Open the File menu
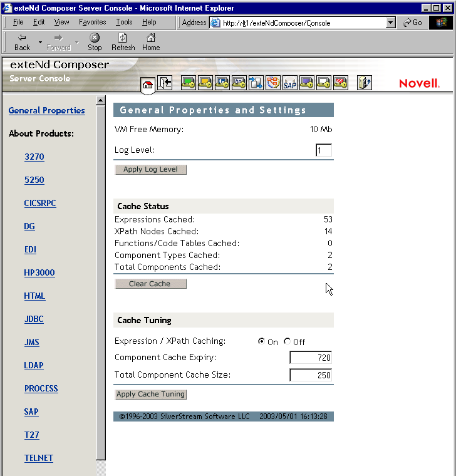 (18, 22)
